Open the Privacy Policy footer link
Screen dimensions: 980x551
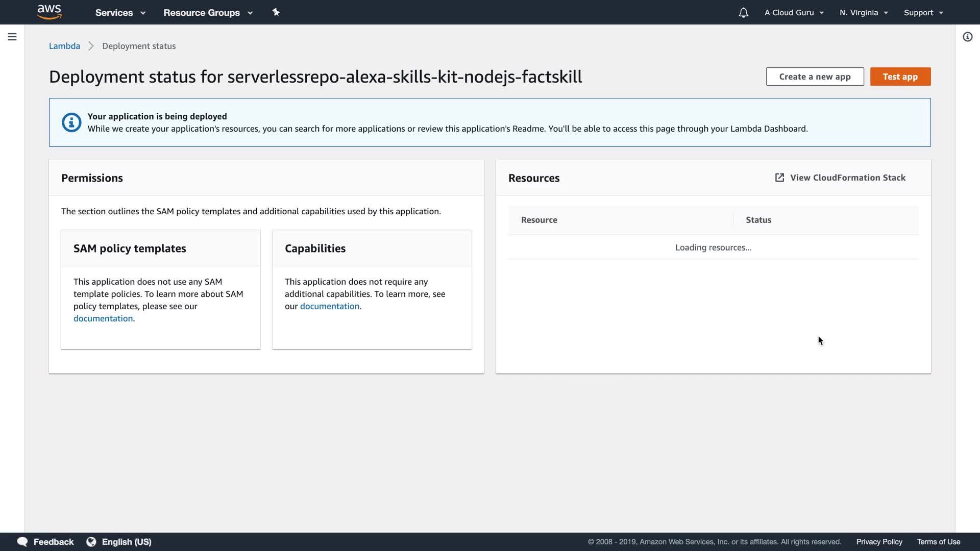click(x=879, y=542)
